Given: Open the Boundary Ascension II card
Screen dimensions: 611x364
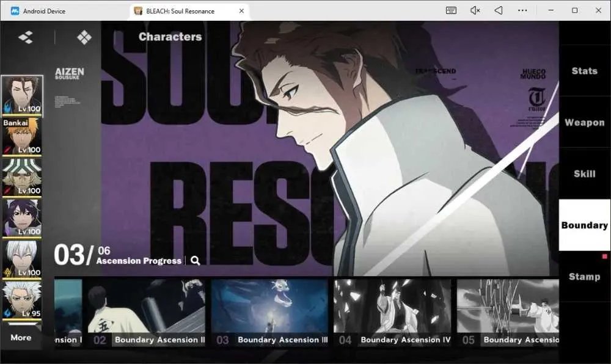Looking at the screenshot, I should point(147,313).
